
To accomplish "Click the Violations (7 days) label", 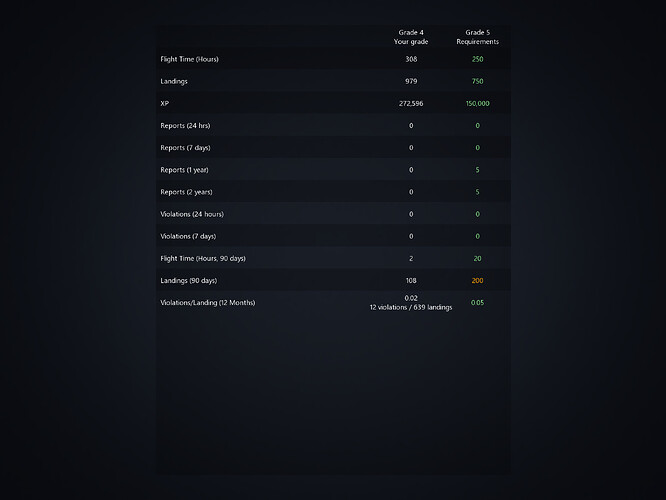I will pos(187,236).
